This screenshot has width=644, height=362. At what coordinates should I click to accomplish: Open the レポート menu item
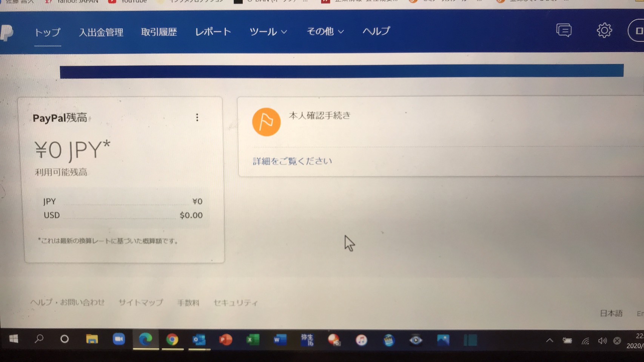[213, 32]
